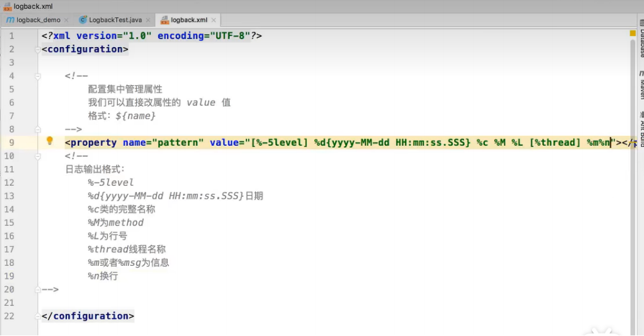
Task: Click fold end marker on line 20
Action: [38, 289]
